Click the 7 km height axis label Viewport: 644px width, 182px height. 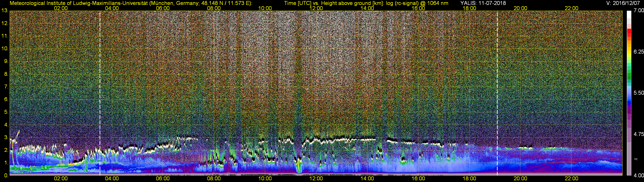point(6,87)
